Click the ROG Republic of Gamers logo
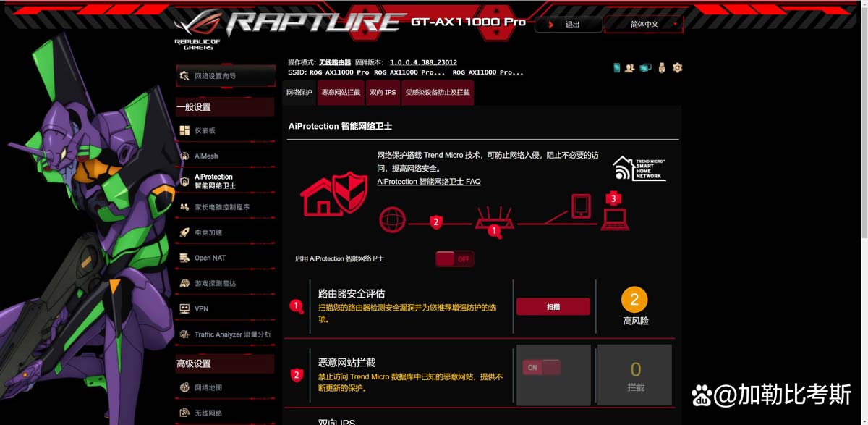The width and height of the screenshot is (868, 425). point(197,30)
